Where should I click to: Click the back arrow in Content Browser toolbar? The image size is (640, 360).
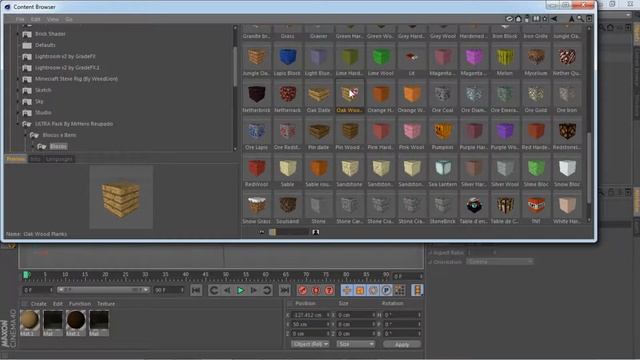click(554, 19)
